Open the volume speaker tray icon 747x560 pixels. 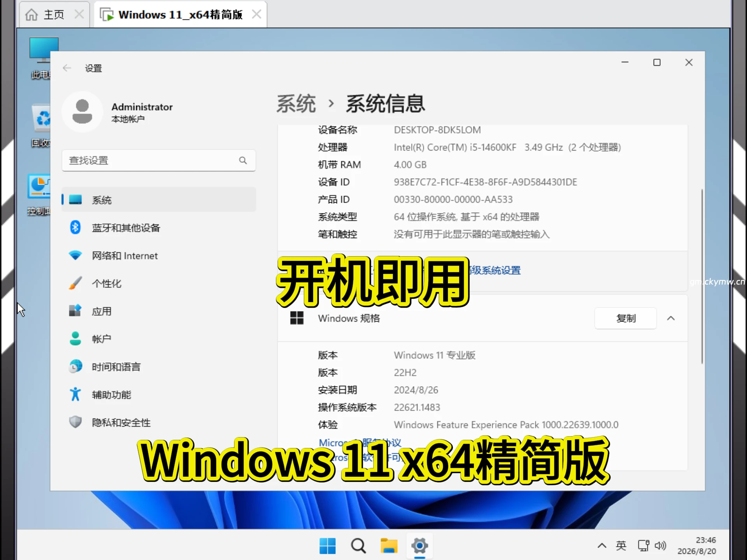point(660,546)
